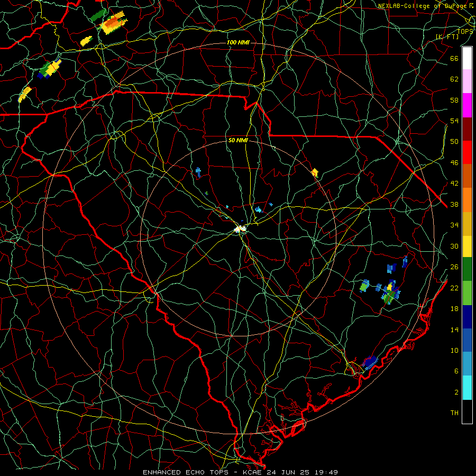Click the "50" legend value
The height and width of the screenshot is (476, 476).
pyautogui.click(x=454, y=141)
